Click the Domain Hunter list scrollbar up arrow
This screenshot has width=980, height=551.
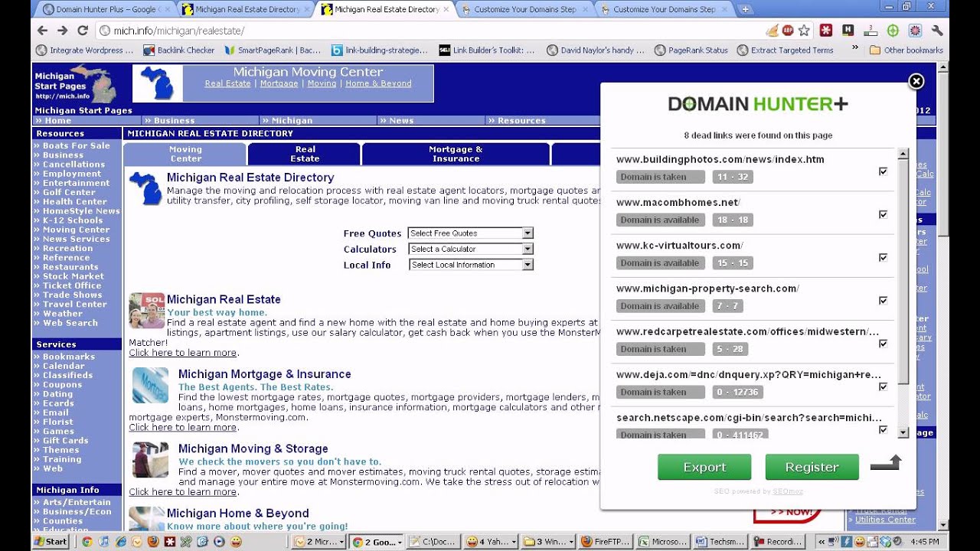tap(903, 154)
